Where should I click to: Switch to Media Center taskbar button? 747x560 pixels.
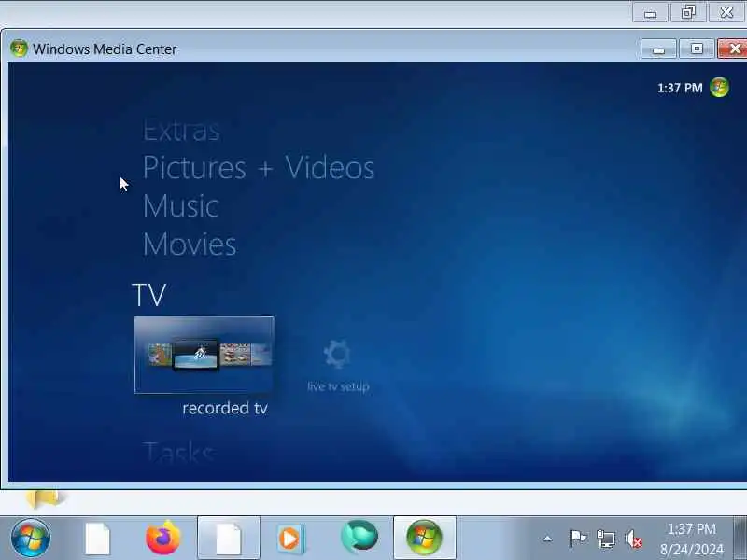coord(425,539)
